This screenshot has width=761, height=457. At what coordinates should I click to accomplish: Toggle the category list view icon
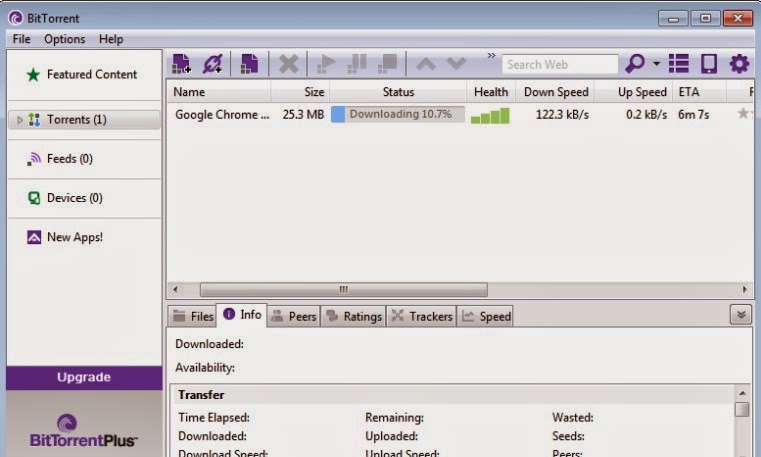pyautogui.click(x=678, y=64)
